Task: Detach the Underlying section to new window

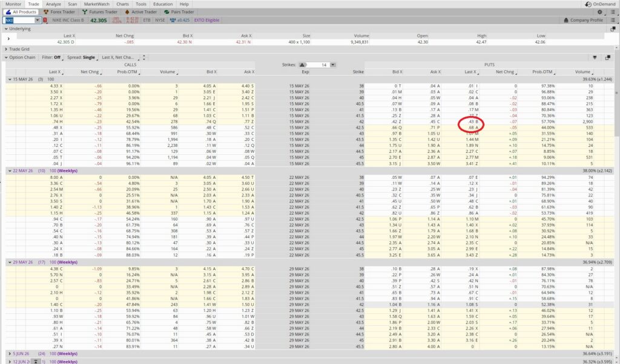Action: coord(613,29)
